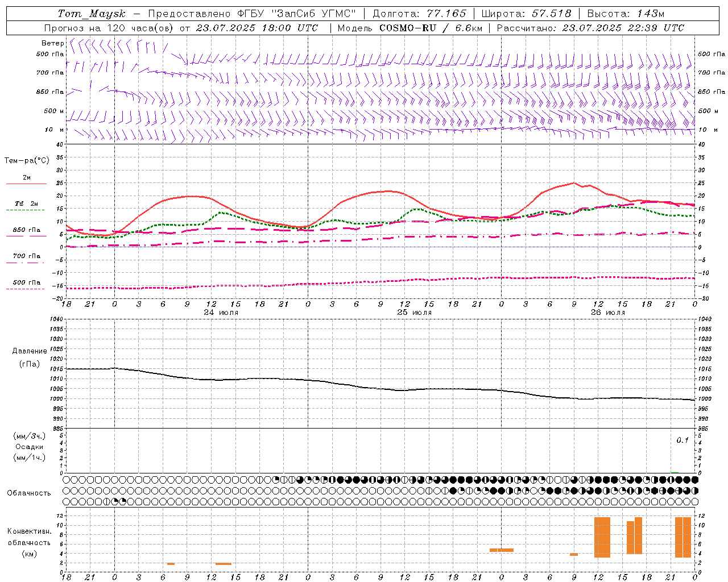This screenshot has width=728, height=582.
Task: Click the solid line sample under '2м' legend
Action: pos(26,184)
